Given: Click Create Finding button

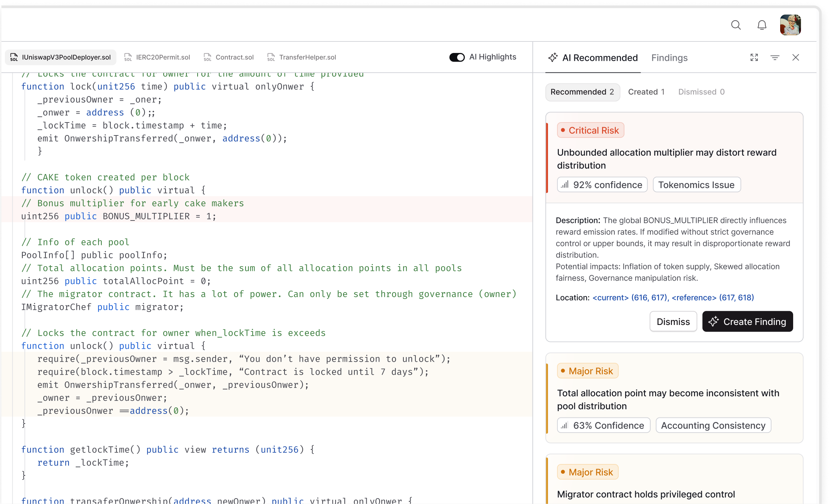Looking at the screenshot, I should click(x=747, y=321).
